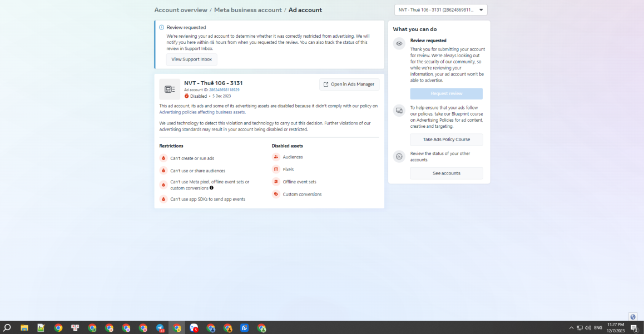Image resolution: width=644 pixels, height=334 pixels.
Task: Show hidden system tray icons
Action: (571, 327)
